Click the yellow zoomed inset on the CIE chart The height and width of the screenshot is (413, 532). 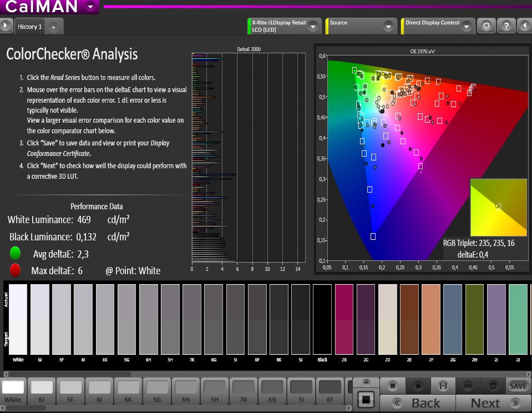[x=498, y=207]
